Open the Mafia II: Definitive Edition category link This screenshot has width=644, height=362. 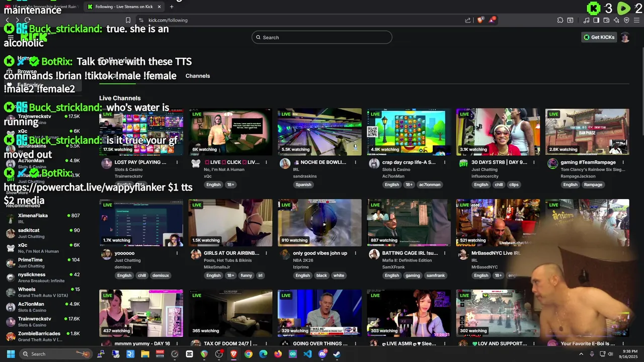pos(407,260)
